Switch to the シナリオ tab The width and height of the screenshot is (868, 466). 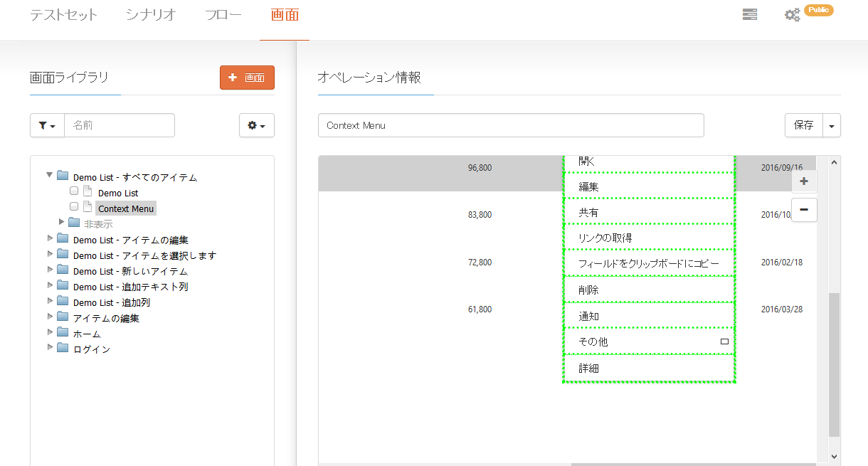point(150,15)
